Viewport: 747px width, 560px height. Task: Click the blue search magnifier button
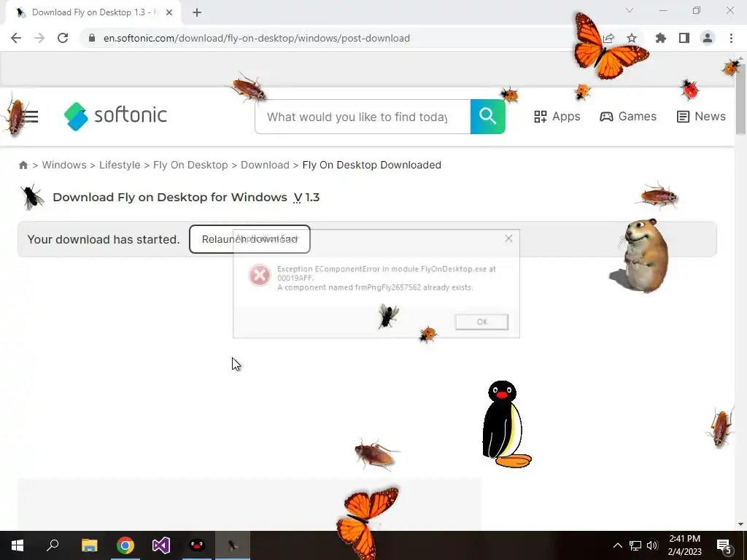pos(487,117)
